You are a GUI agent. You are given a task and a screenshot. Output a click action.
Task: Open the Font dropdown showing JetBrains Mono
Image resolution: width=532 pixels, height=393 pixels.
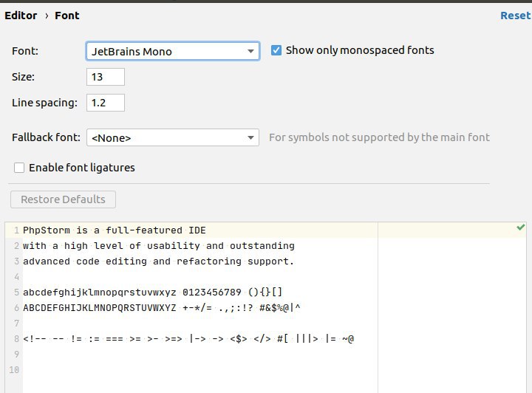click(x=173, y=51)
